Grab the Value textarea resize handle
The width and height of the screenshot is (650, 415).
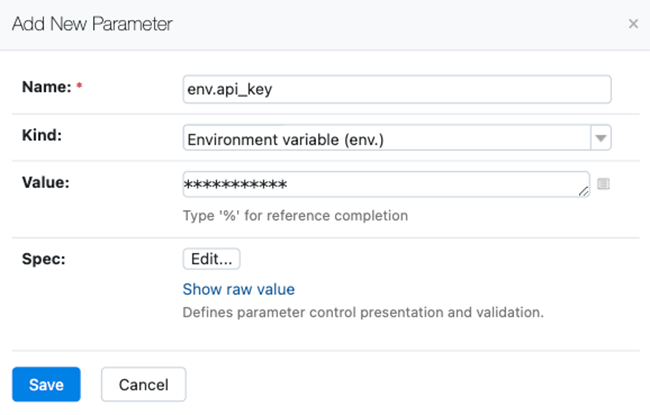click(x=584, y=192)
